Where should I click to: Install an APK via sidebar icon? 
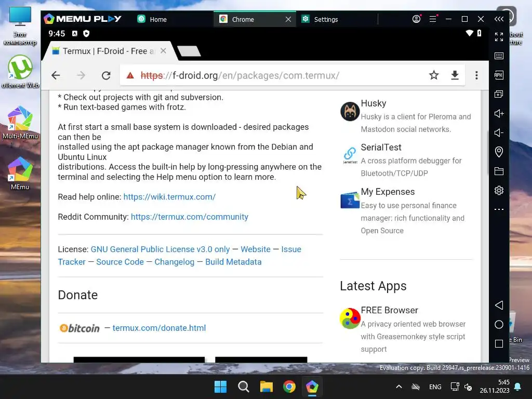pos(499,75)
